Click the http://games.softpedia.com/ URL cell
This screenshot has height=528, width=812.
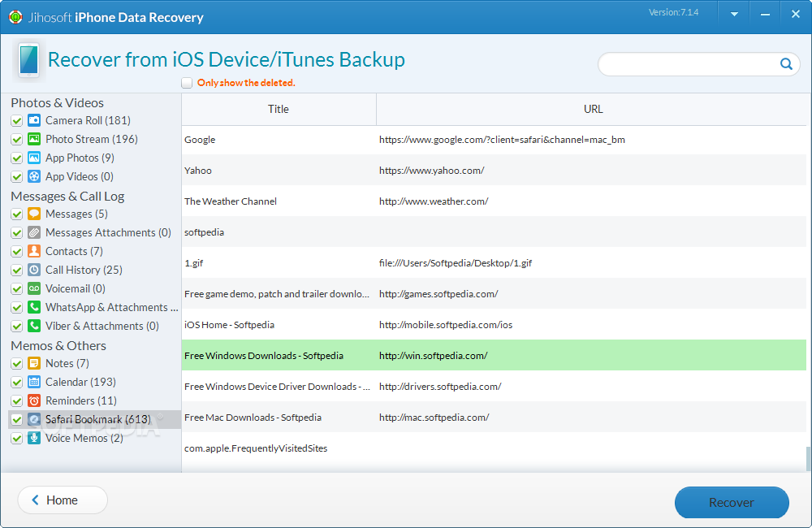tap(438, 294)
